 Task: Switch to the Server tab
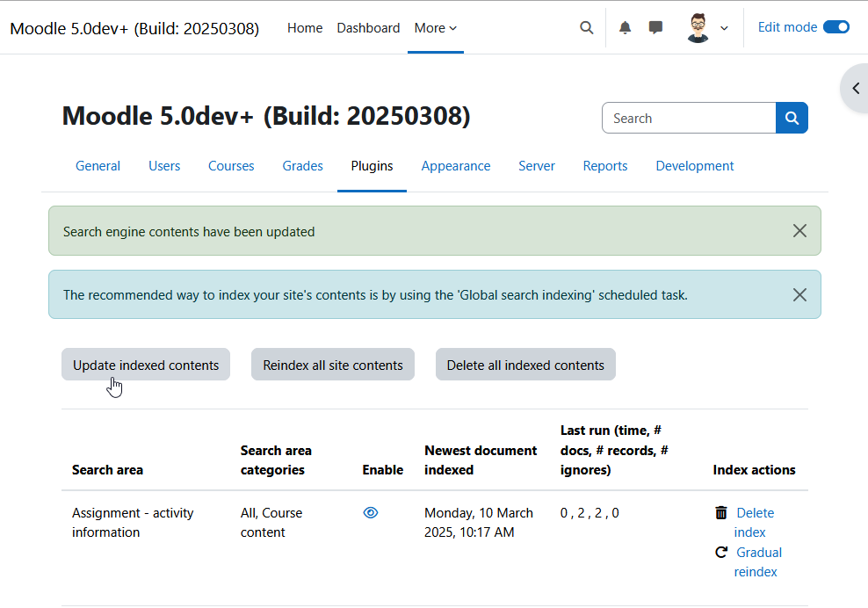click(x=537, y=166)
